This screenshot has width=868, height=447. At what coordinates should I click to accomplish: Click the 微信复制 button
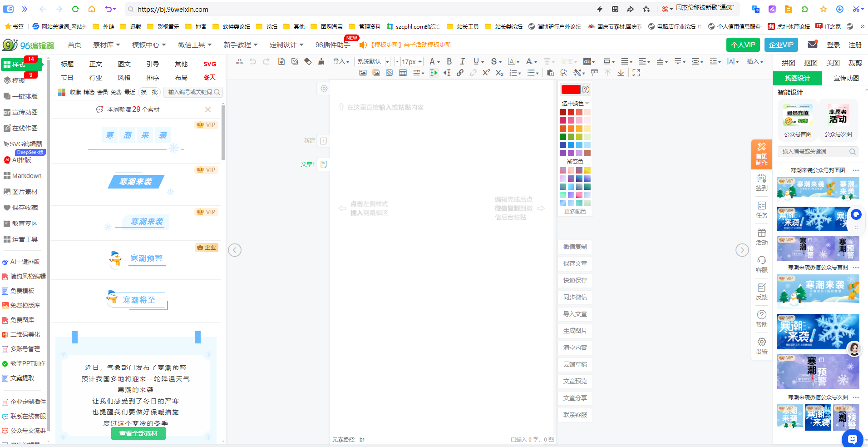575,247
